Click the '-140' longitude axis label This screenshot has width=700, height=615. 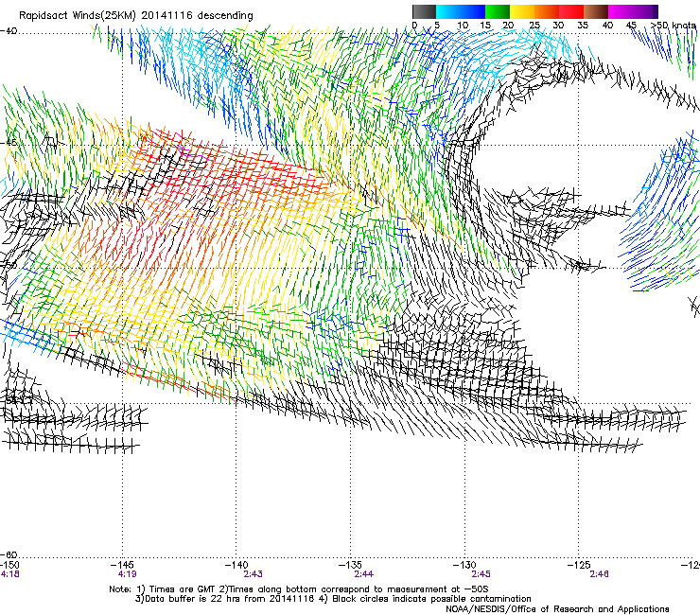(x=236, y=565)
